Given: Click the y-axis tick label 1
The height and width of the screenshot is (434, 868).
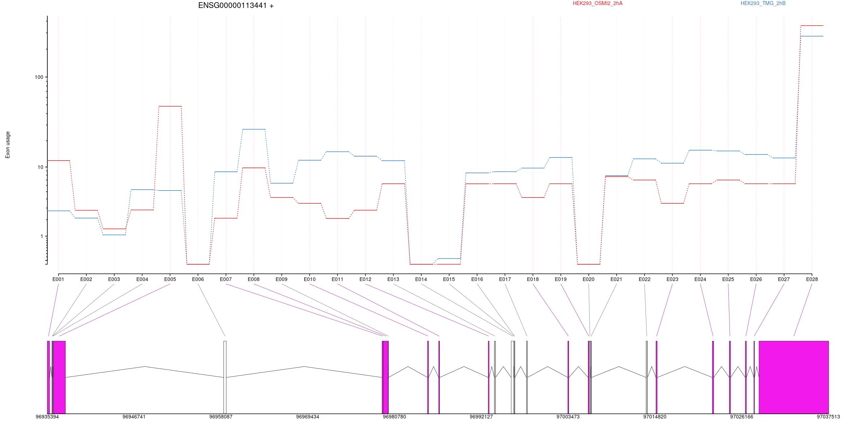Looking at the screenshot, I should [42, 237].
